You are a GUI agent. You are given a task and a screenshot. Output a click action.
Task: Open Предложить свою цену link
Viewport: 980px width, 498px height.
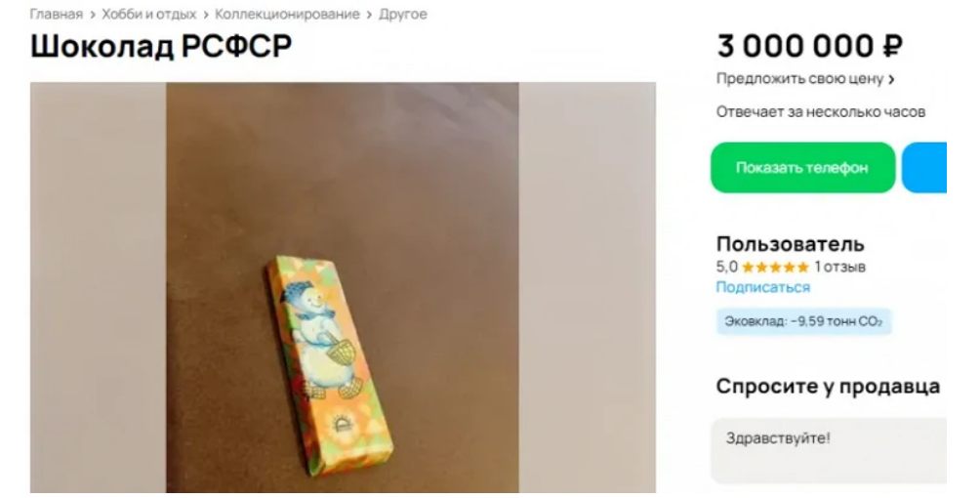coord(799,79)
